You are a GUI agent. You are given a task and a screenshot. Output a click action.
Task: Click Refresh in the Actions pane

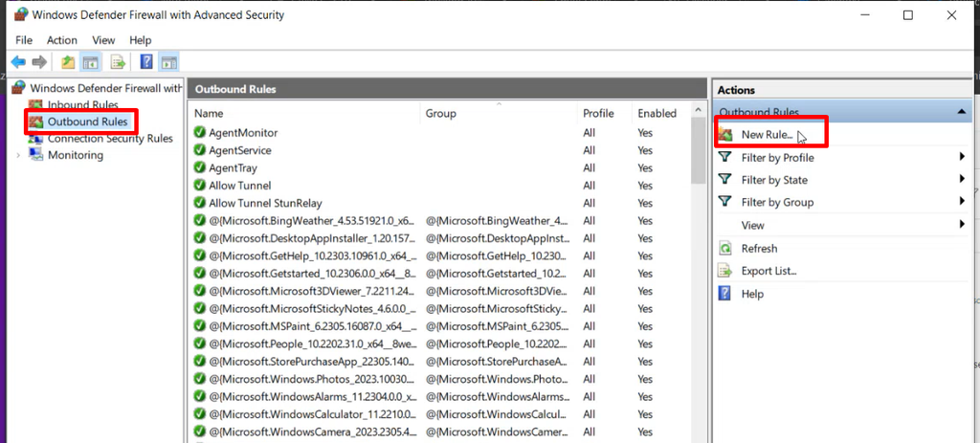[x=759, y=248]
